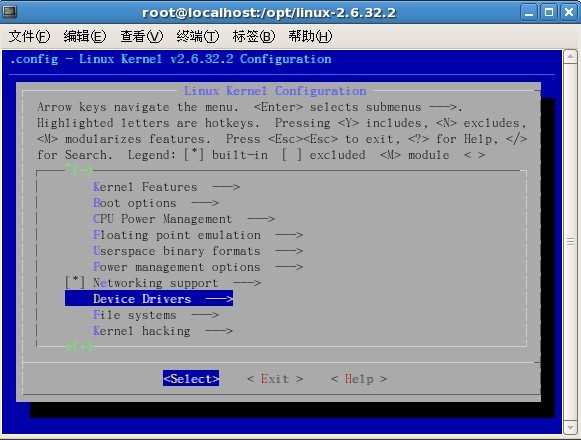
Task: Click the '.config - Linux Kernel v2.6.32.2 Configuration' header
Action: click(171, 59)
